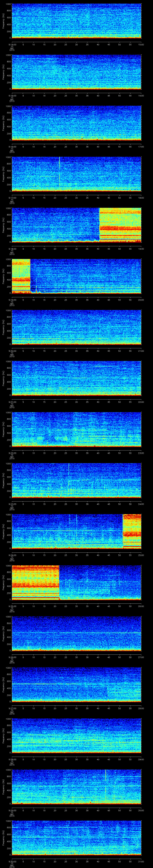The width and height of the screenshot is (153, 868).
Task: Pick the "26:00" end time label
Action: click(x=141, y=606)
